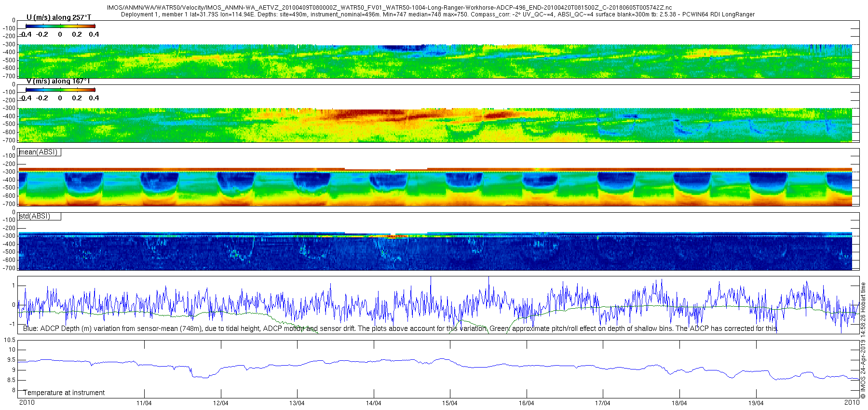Click the 11/04 date tick label
Image resolution: width=868 pixels, height=410 pixels.
pos(144,403)
